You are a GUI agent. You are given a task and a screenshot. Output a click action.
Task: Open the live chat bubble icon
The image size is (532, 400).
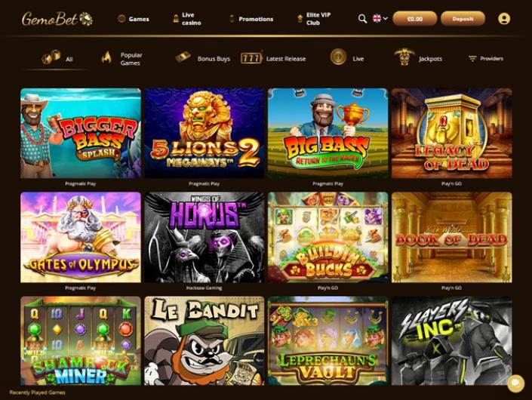click(x=515, y=383)
